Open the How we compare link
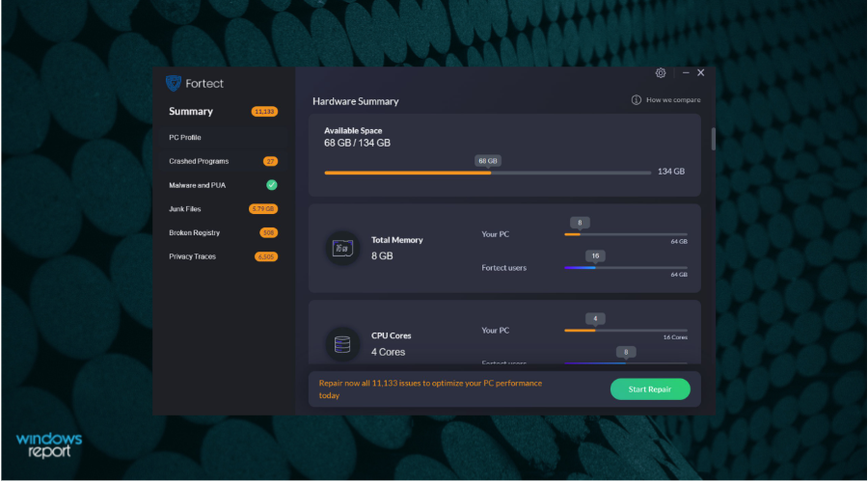This screenshot has height=482, width=868. point(673,100)
